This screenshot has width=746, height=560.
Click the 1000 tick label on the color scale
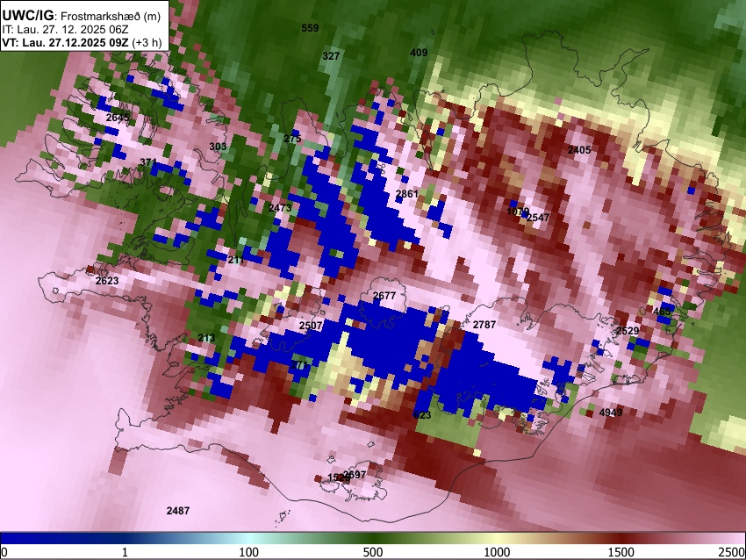(497, 552)
